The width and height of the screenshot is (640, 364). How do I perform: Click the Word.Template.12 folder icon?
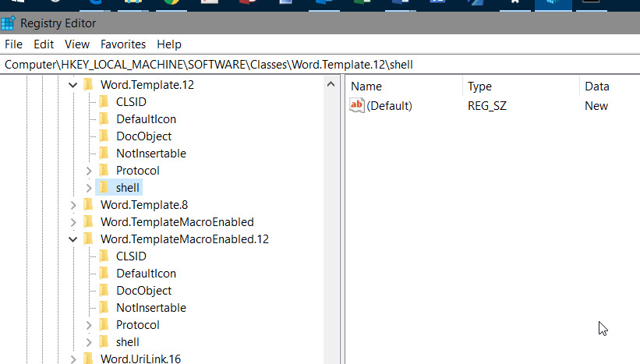coord(88,84)
